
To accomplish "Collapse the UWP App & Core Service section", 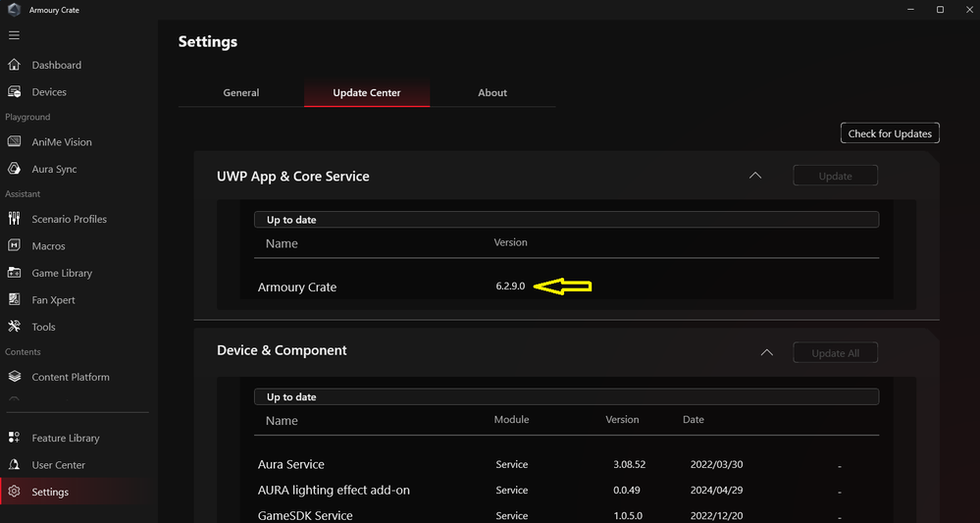I will (x=755, y=176).
